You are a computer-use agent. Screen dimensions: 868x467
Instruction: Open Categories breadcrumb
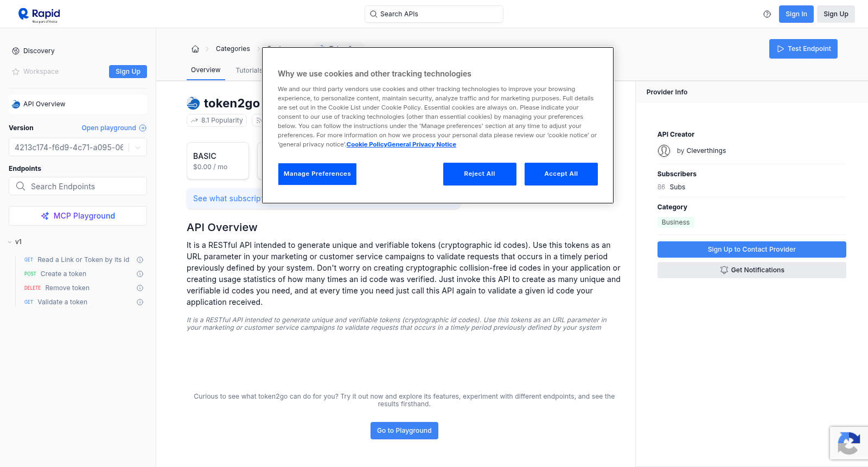tap(233, 49)
